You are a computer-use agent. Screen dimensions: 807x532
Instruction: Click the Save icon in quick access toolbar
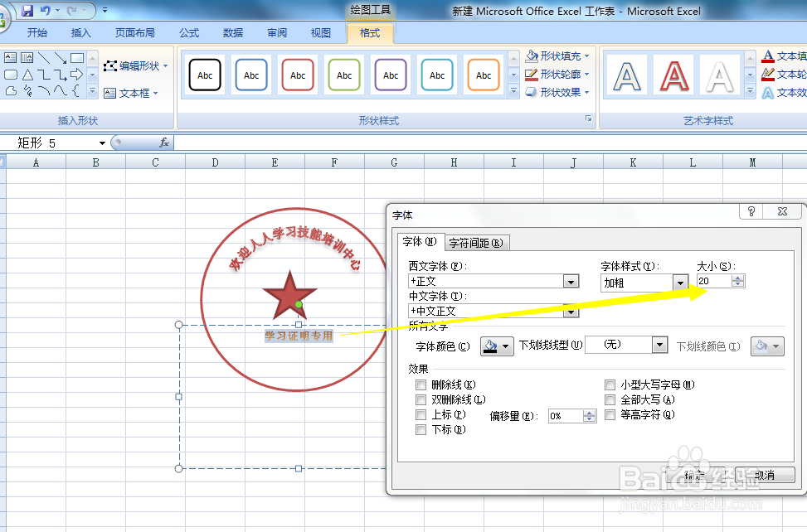[x=27, y=10]
